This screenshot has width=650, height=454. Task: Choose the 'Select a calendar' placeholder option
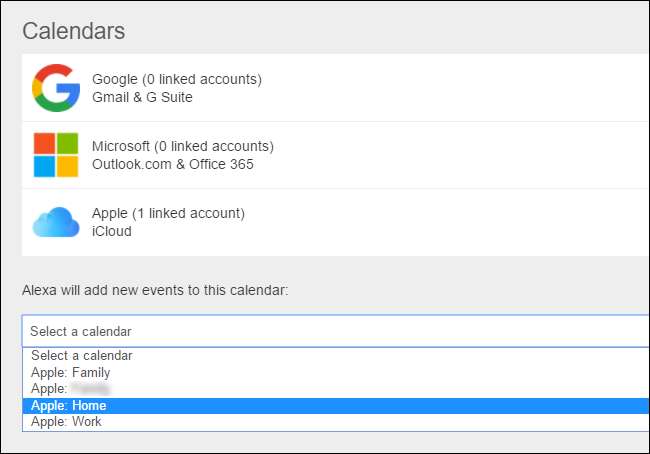coord(82,355)
